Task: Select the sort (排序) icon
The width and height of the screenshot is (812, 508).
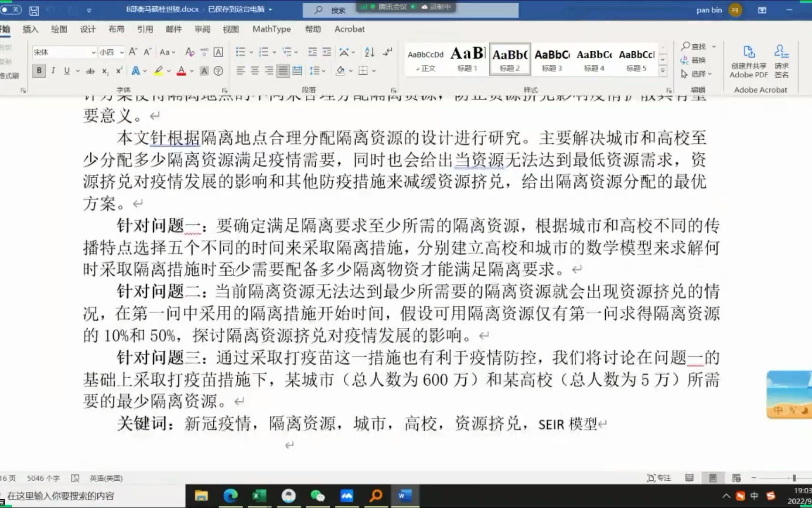Action: pyautogui.click(x=369, y=52)
